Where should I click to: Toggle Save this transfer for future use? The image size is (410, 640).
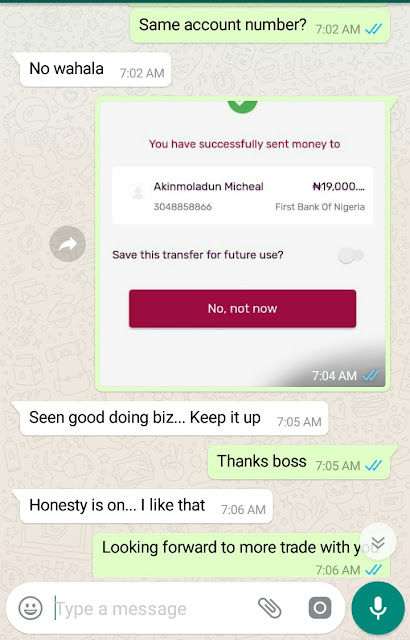pyautogui.click(x=351, y=256)
